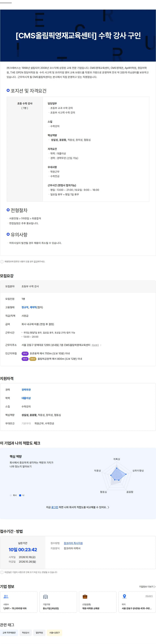
Task: Click the job banner title image
Action: [78, 36]
